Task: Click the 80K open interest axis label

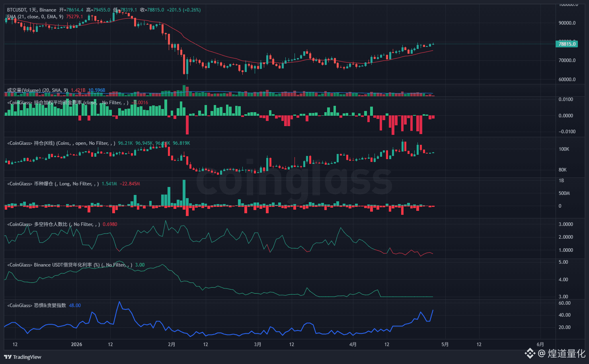Action: click(x=563, y=170)
